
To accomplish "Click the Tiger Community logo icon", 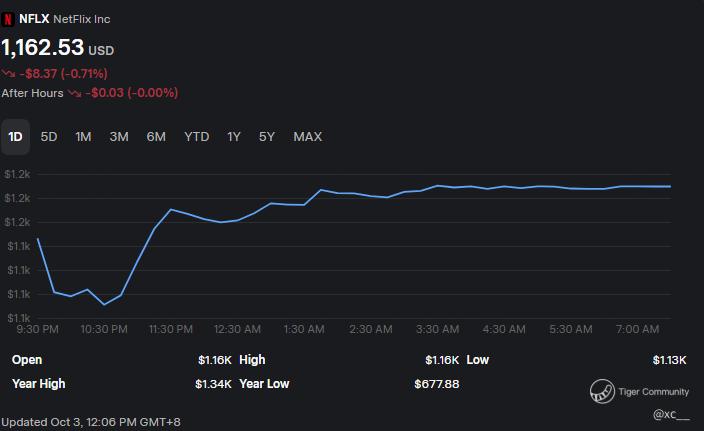I will [x=602, y=391].
